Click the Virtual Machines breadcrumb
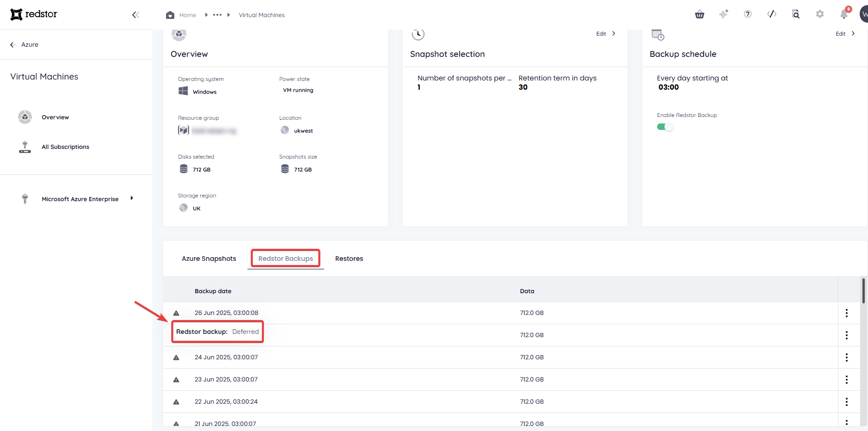The width and height of the screenshot is (868, 431). point(262,15)
